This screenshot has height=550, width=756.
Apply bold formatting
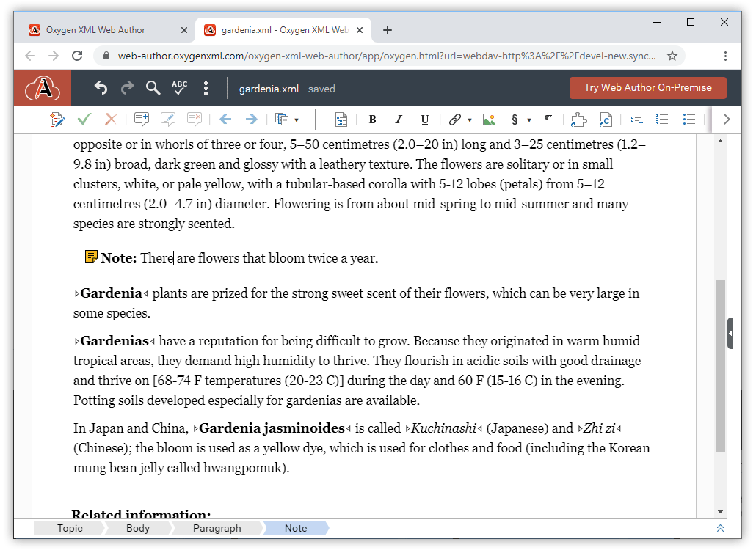point(372,120)
